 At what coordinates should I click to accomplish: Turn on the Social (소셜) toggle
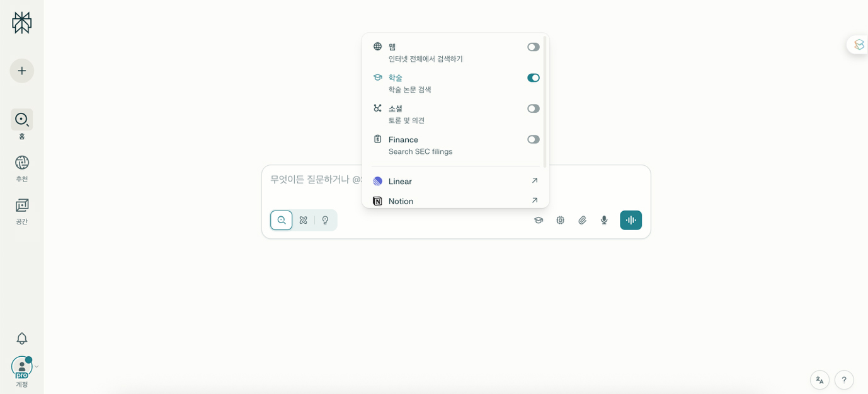click(533, 109)
